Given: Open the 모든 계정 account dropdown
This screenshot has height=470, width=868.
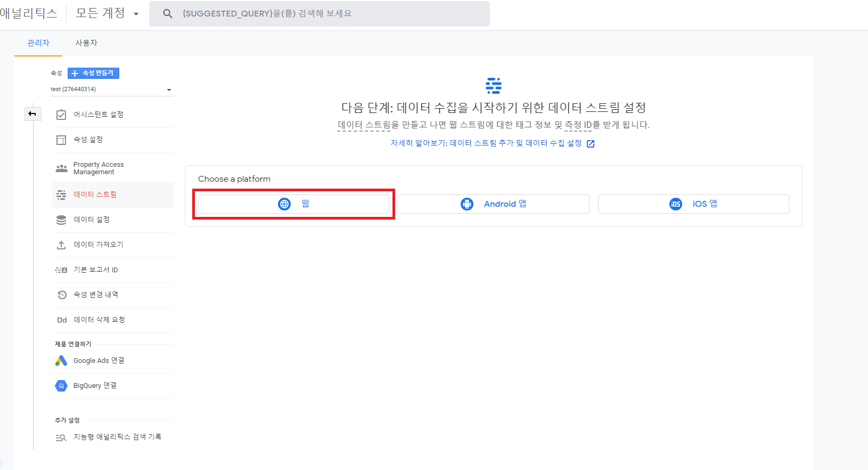Looking at the screenshot, I should click(x=107, y=13).
